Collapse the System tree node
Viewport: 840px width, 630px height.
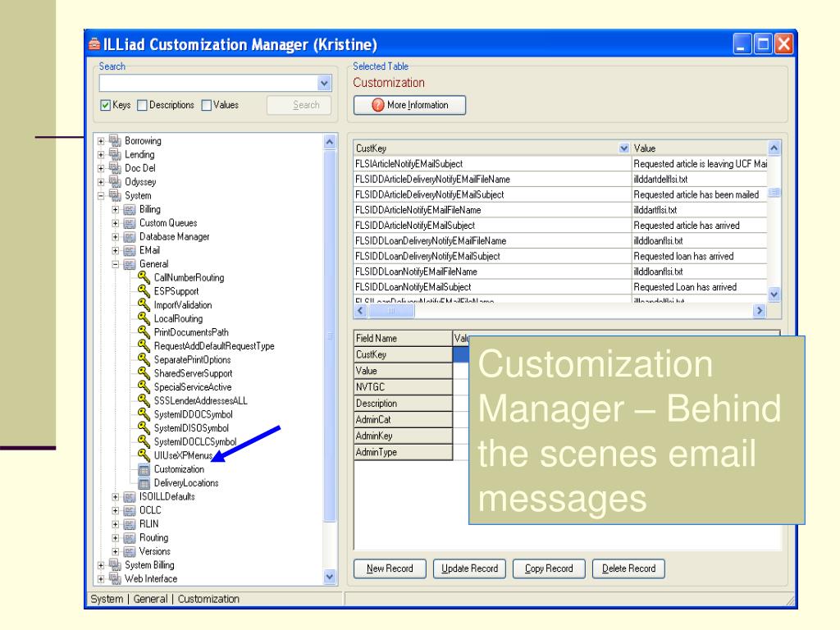tap(101, 195)
